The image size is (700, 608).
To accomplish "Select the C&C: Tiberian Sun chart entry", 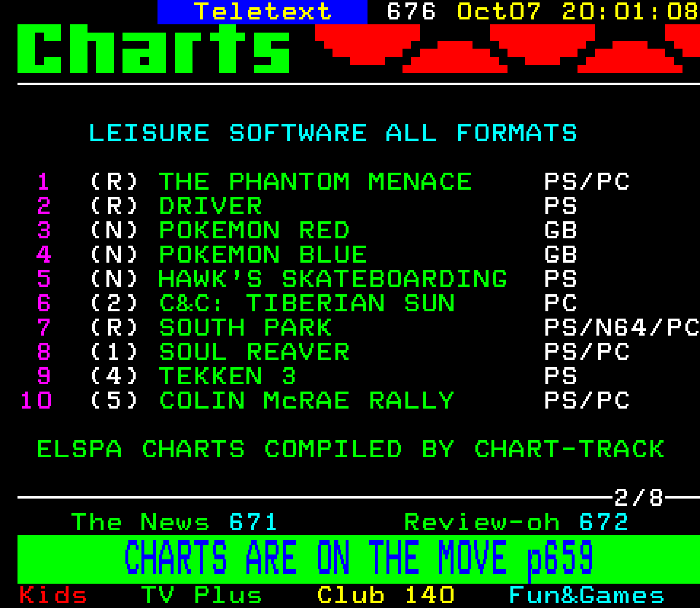I will [306, 304].
